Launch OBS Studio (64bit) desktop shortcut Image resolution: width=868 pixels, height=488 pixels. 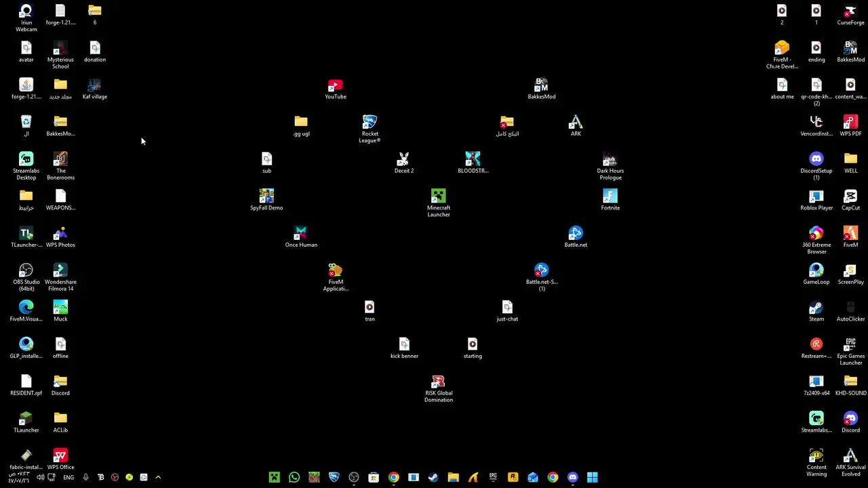click(26, 277)
